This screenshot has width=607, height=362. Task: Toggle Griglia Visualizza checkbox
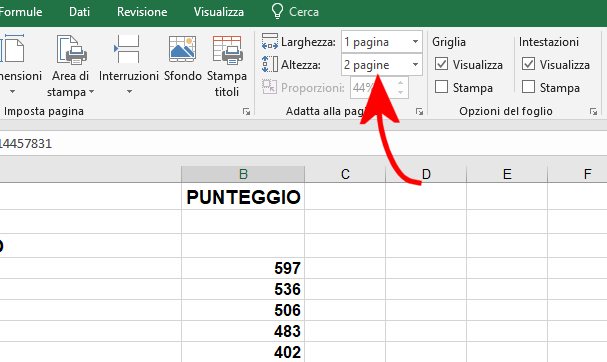click(x=441, y=64)
